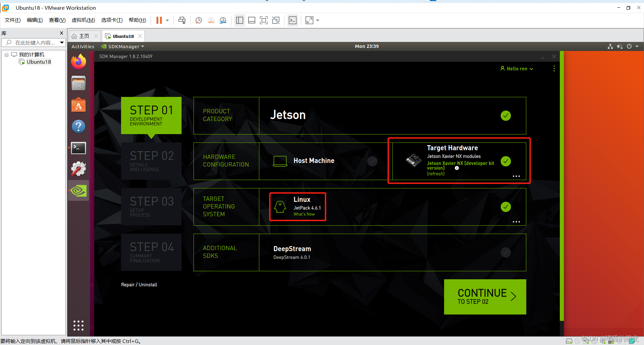This screenshot has height=345, width=644.
Task: Open Ubuntu system menu arrow
Action: click(x=637, y=47)
